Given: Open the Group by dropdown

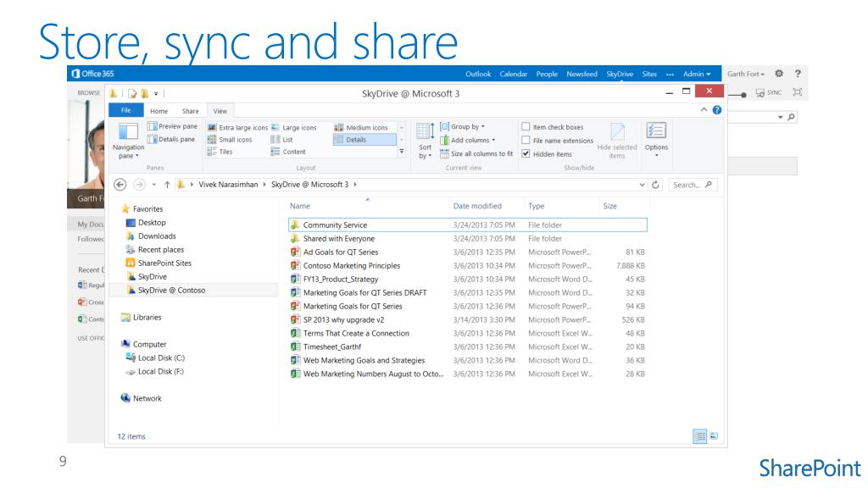Looking at the screenshot, I should pyautogui.click(x=463, y=127).
